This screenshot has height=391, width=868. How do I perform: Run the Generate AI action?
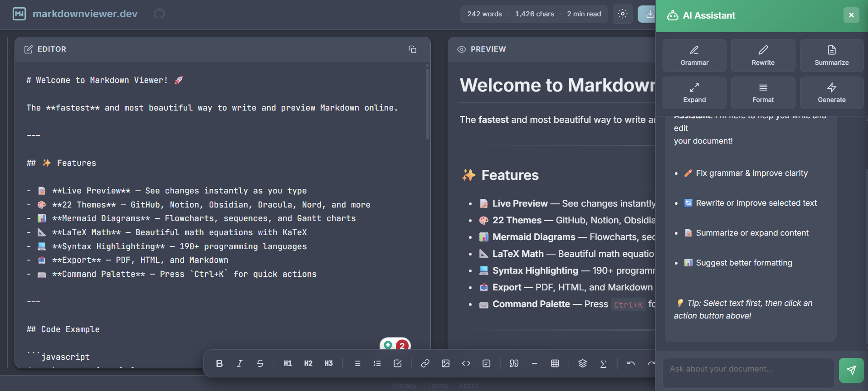[831, 93]
